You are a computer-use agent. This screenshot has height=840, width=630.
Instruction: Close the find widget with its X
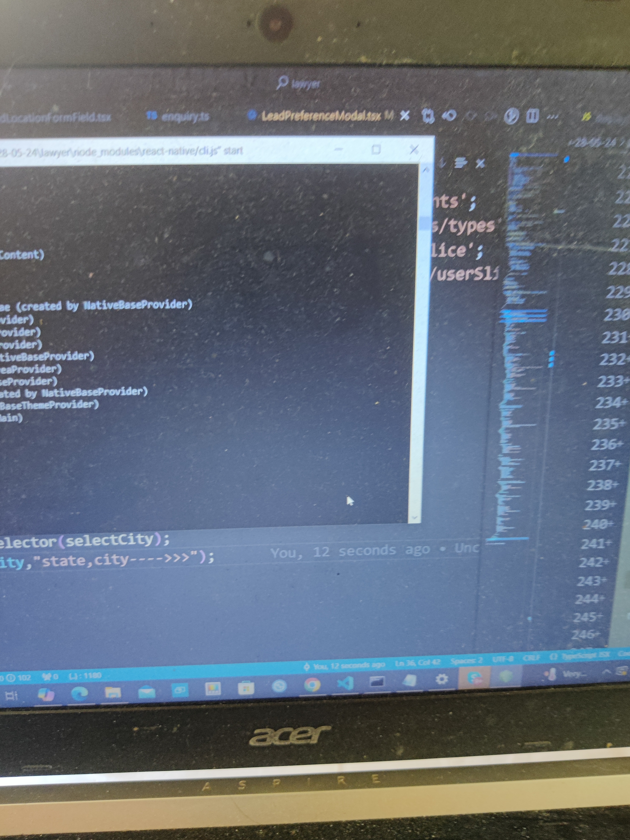[x=480, y=163]
